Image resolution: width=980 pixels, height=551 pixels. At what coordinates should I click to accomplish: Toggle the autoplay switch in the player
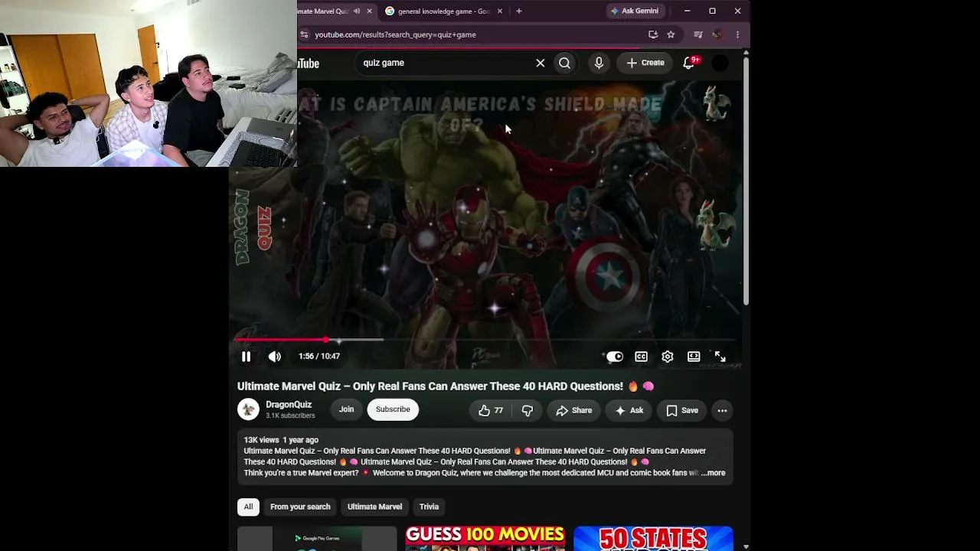615,357
